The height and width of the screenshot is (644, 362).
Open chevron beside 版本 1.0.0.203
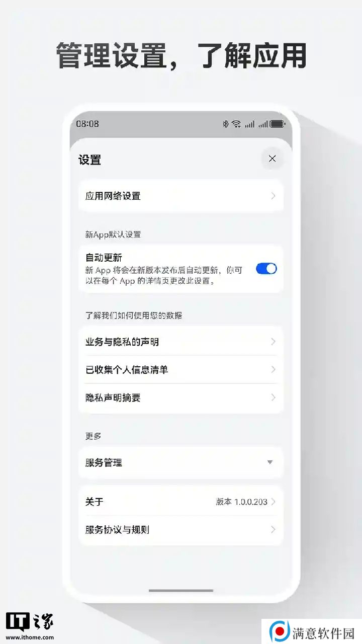pyautogui.click(x=273, y=502)
